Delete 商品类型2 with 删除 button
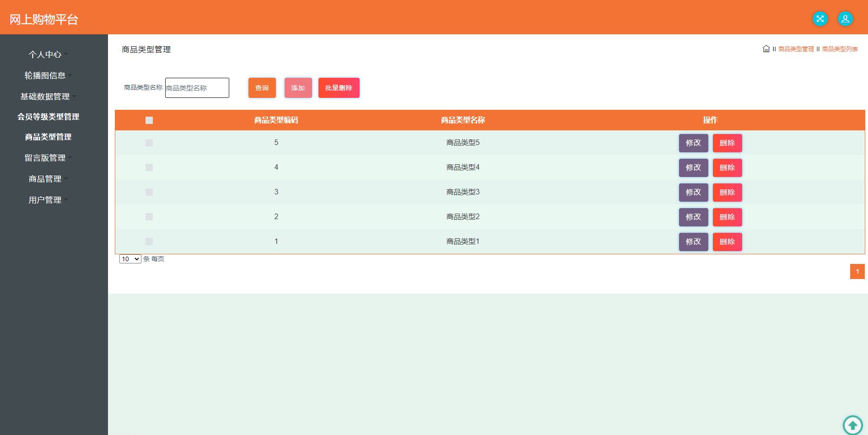The width and height of the screenshot is (868, 435). (727, 217)
